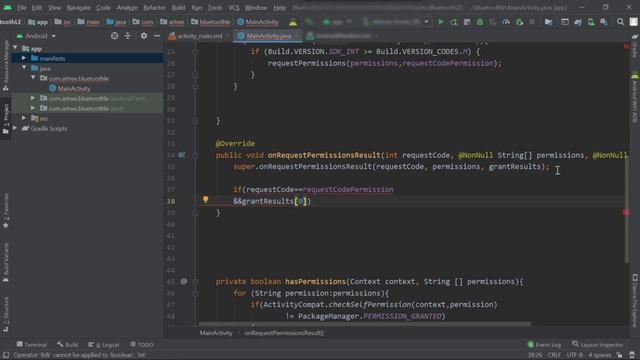Click the red error stripe marker
The image size is (640, 360).
(626, 212)
